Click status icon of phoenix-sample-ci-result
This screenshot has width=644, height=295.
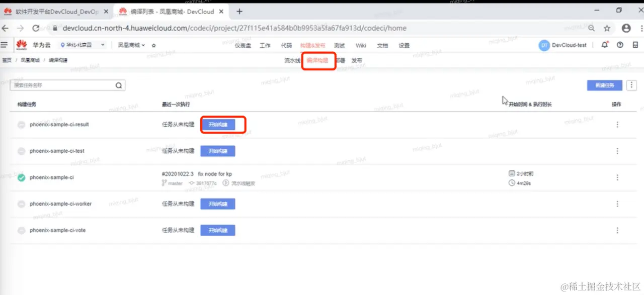(x=21, y=125)
